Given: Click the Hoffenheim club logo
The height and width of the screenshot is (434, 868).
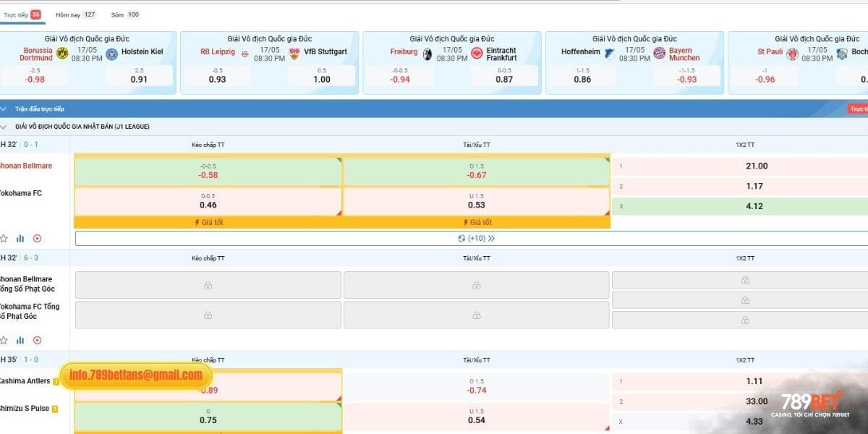Looking at the screenshot, I should point(610,54).
